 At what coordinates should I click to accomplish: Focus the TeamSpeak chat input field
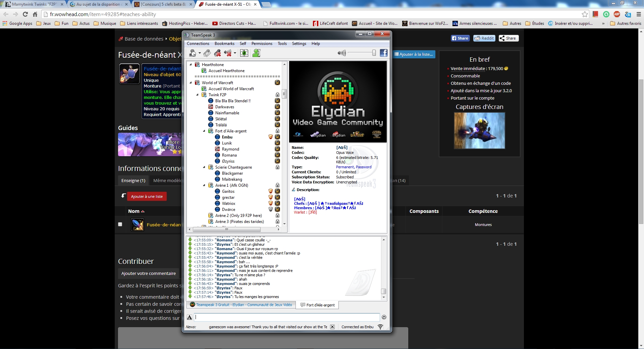tap(287, 317)
